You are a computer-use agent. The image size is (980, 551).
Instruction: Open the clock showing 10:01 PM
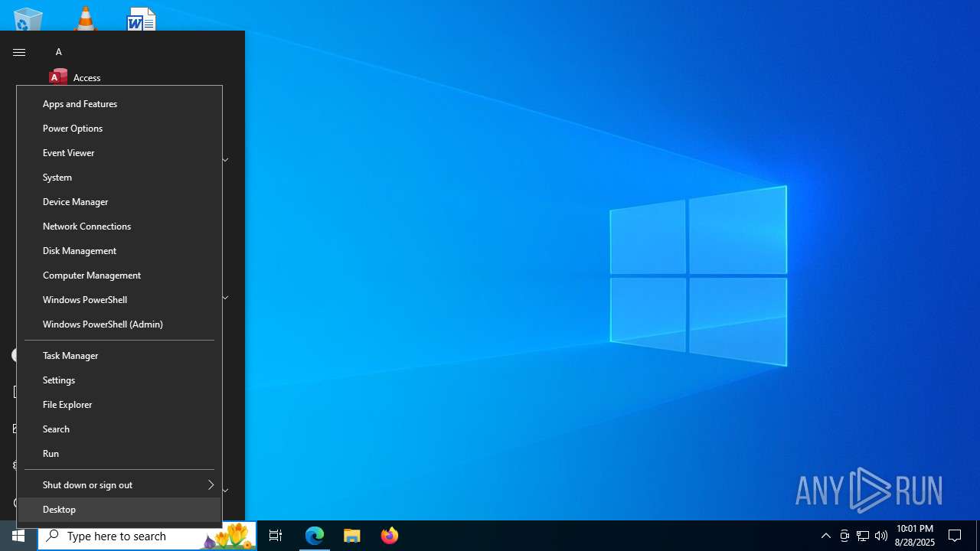click(914, 536)
